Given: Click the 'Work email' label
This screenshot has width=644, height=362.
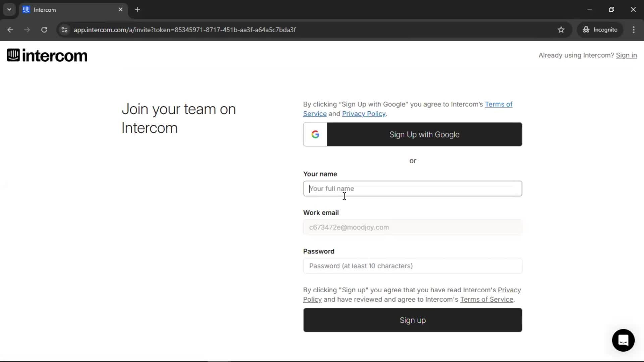Looking at the screenshot, I should 321,213.
